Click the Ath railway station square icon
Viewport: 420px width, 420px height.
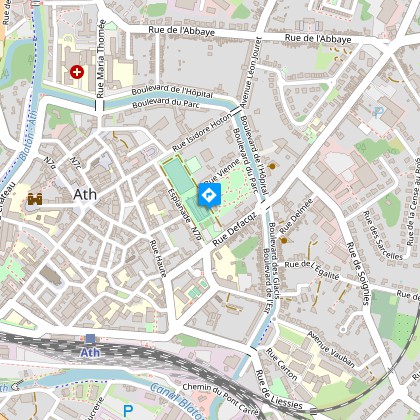point(90,339)
